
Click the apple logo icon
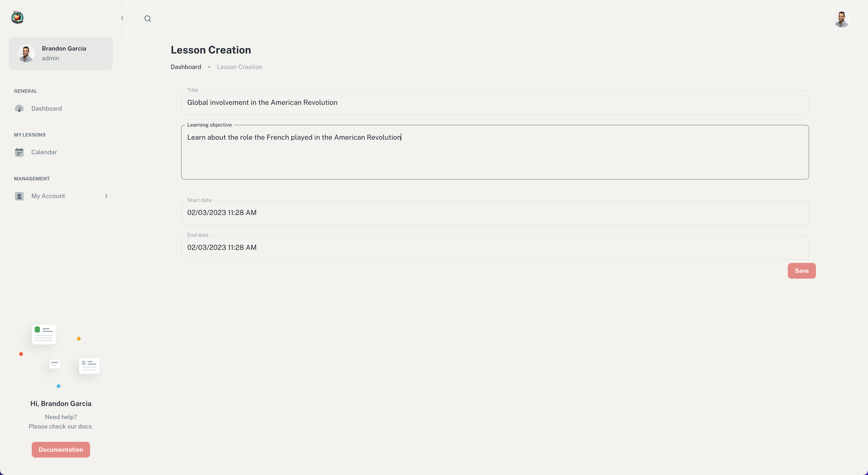(x=17, y=17)
